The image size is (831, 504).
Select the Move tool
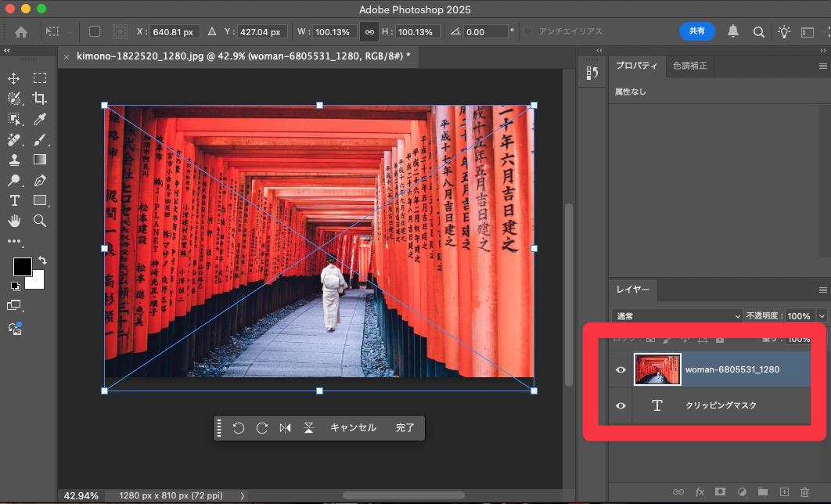(14, 78)
